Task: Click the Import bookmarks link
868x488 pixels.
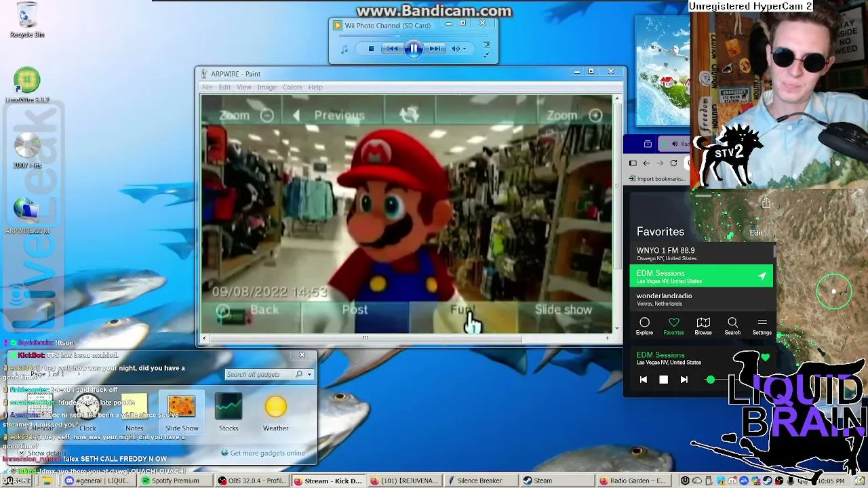Action: pos(657,179)
